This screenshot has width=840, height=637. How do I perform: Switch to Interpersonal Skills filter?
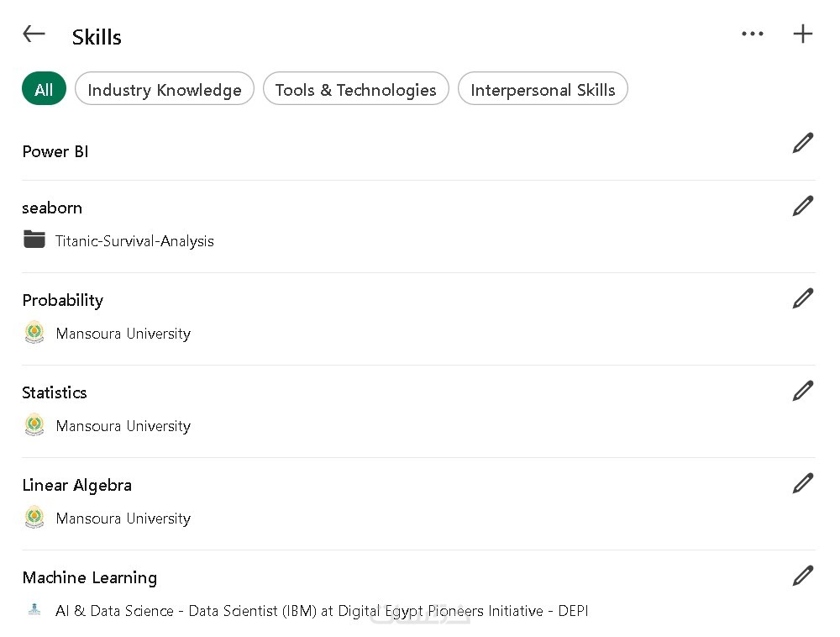click(x=543, y=90)
